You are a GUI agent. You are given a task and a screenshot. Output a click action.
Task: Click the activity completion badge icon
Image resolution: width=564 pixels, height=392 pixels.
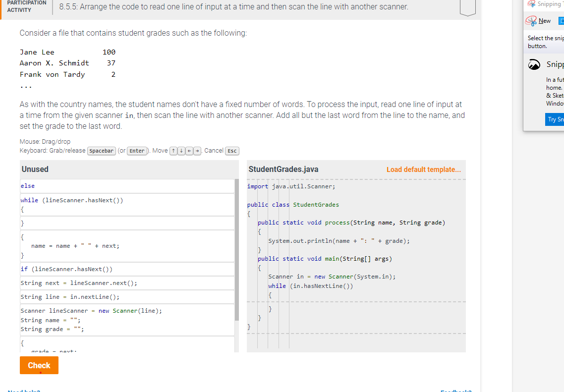[x=467, y=7]
